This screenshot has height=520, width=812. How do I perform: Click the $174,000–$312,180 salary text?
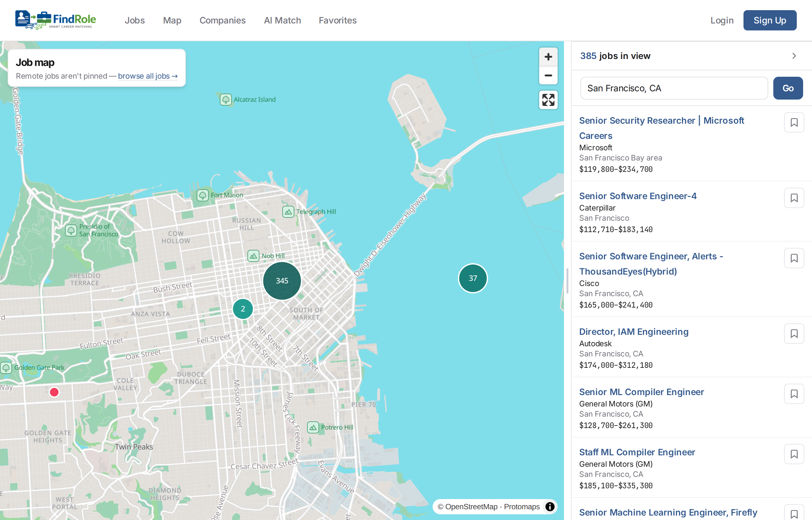point(616,365)
